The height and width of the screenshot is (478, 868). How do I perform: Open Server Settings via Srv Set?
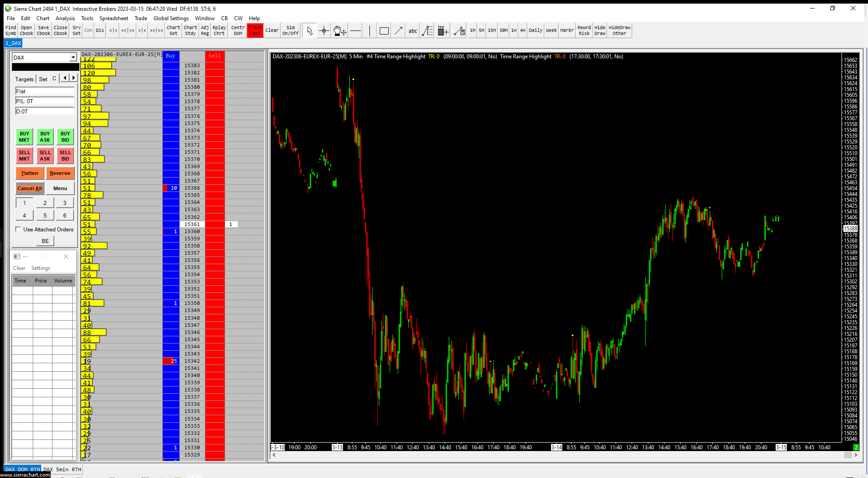click(77, 30)
